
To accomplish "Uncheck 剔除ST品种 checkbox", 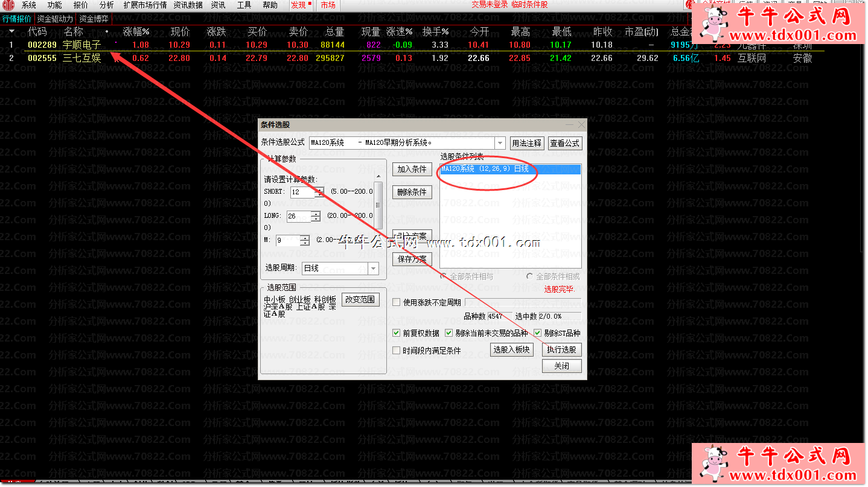I will pyautogui.click(x=537, y=333).
